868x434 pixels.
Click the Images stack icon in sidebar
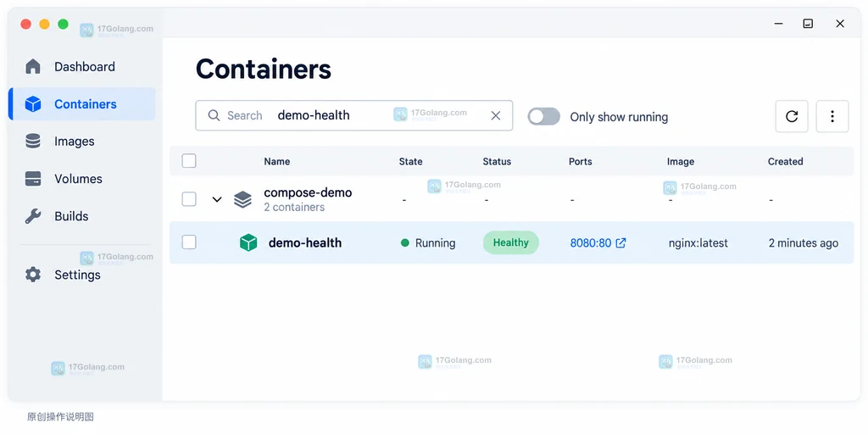33,142
